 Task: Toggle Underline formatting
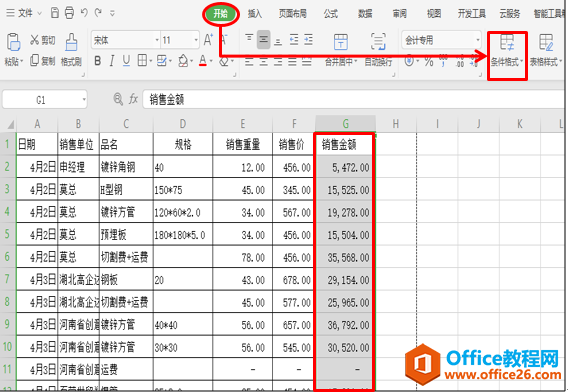[126, 61]
